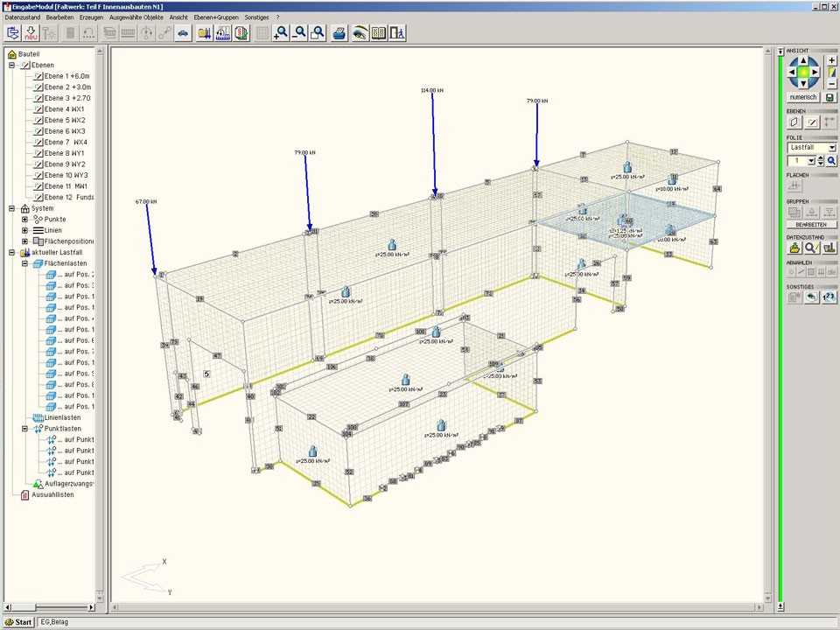
Task: Click the printer icon in the toolbar
Action: [x=339, y=33]
